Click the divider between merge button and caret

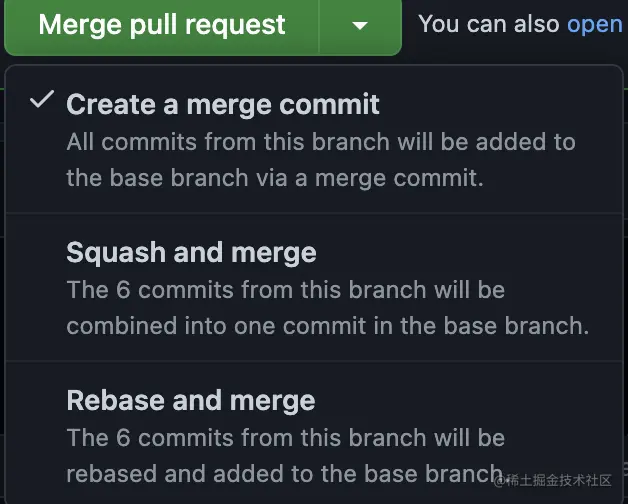[319, 25]
